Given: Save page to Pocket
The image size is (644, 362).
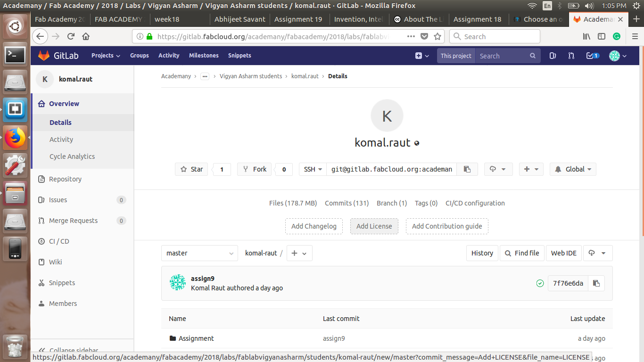Looking at the screenshot, I should (424, 36).
